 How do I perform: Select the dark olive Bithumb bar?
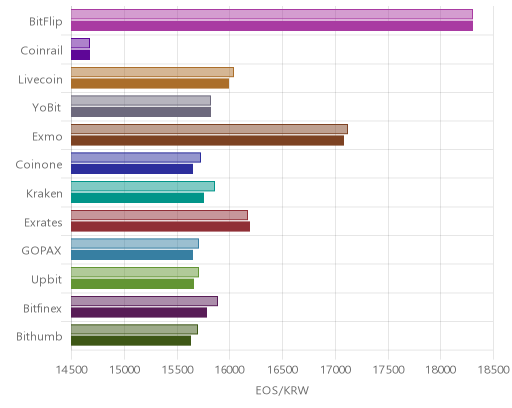pos(131,341)
